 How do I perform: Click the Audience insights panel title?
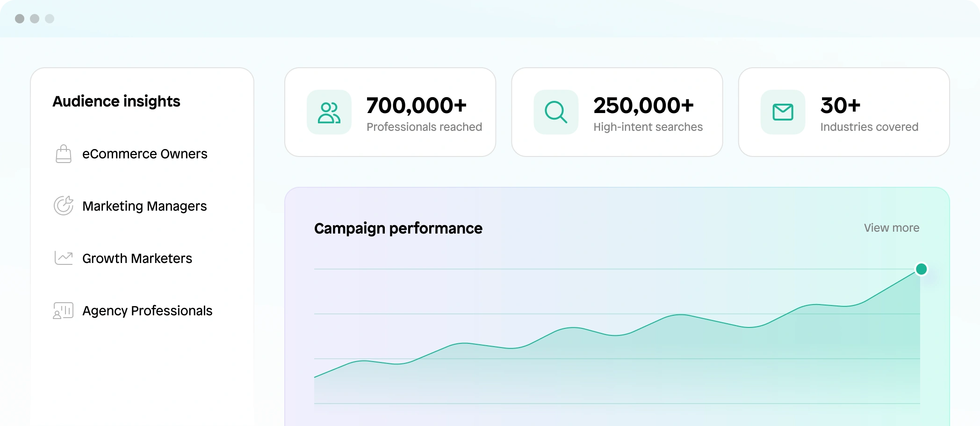tap(116, 101)
